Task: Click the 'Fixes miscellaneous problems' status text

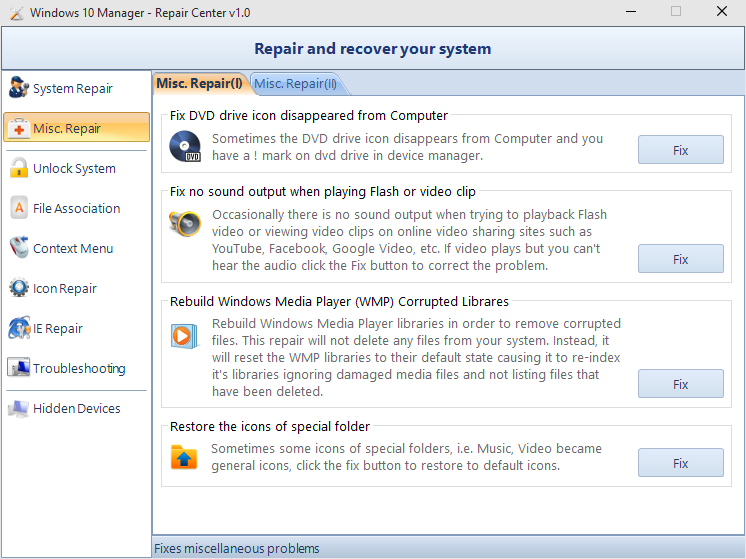Action: [236, 549]
